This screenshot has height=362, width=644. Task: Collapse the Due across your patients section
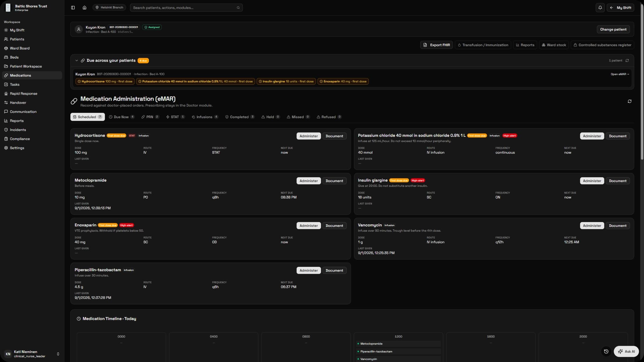(x=77, y=61)
